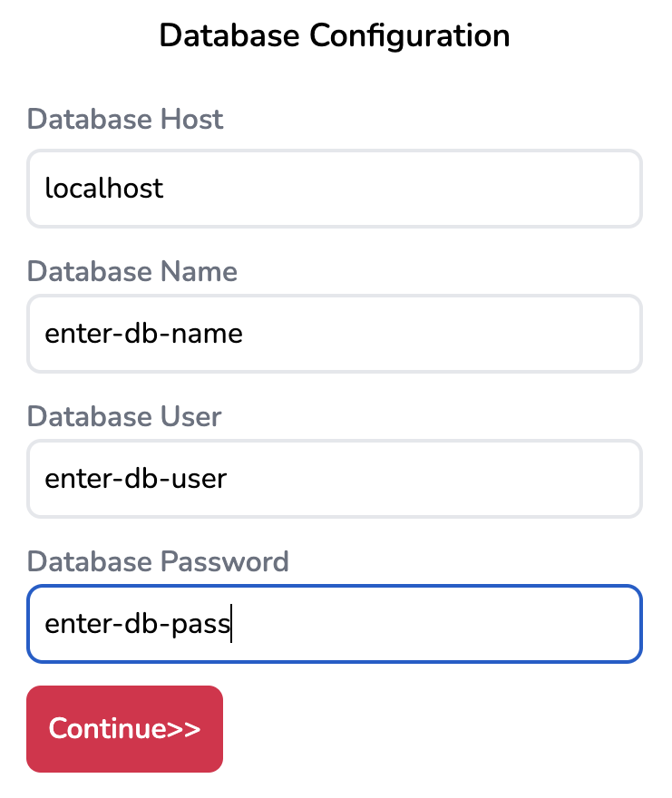Image resolution: width=672 pixels, height=798 pixels.
Task: Click the "enter-db-user" text value
Action: 135,479
